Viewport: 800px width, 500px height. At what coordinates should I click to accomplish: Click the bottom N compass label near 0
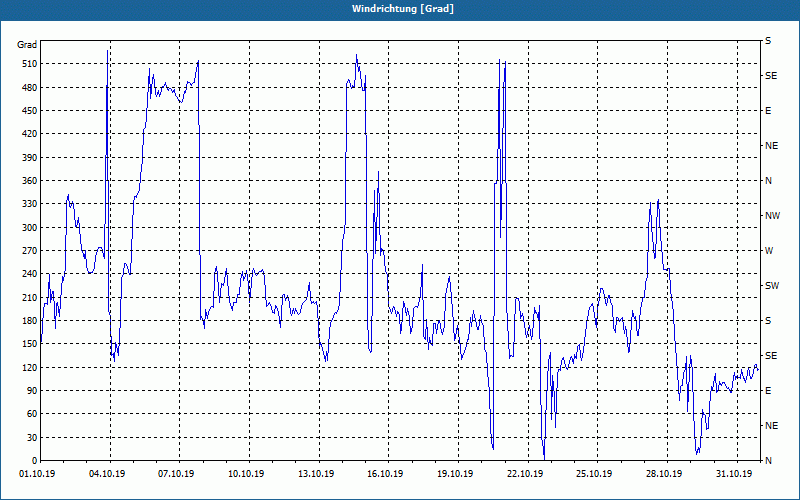[769, 461]
